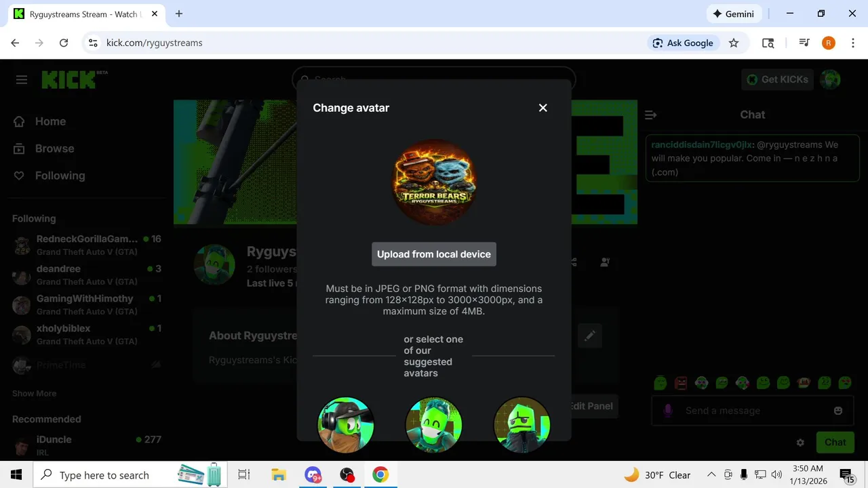
Task: Select the suggested dark-hooded green avatar
Action: (x=521, y=425)
